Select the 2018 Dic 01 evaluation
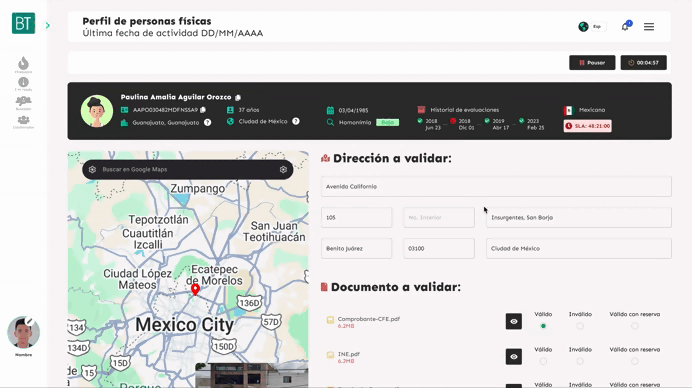The width and height of the screenshot is (692, 388). [462, 124]
